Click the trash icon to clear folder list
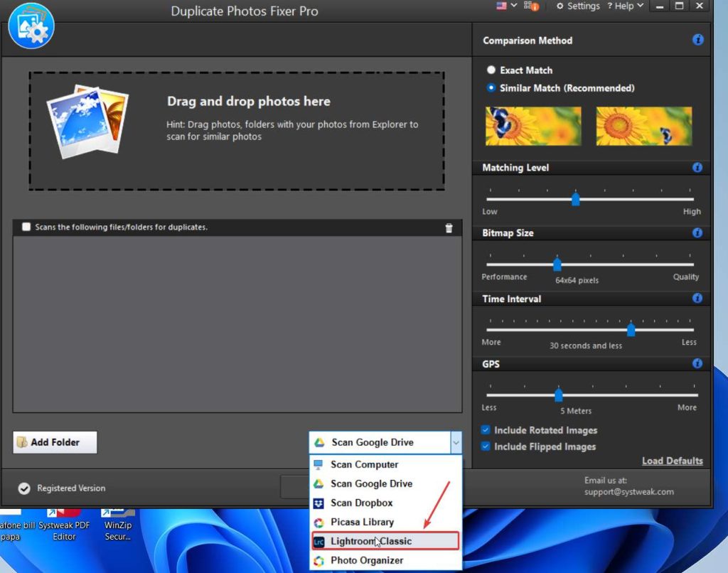 coord(449,228)
